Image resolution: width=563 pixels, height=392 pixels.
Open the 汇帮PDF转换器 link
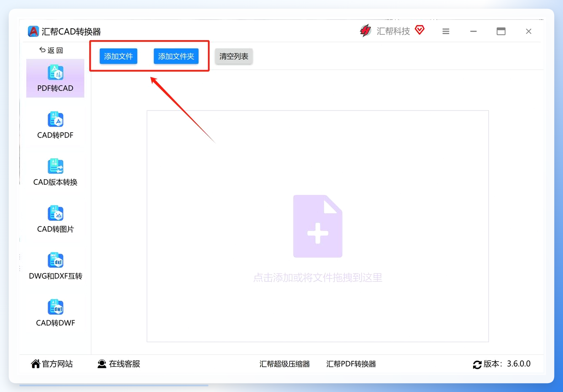pyautogui.click(x=351, y=364)
